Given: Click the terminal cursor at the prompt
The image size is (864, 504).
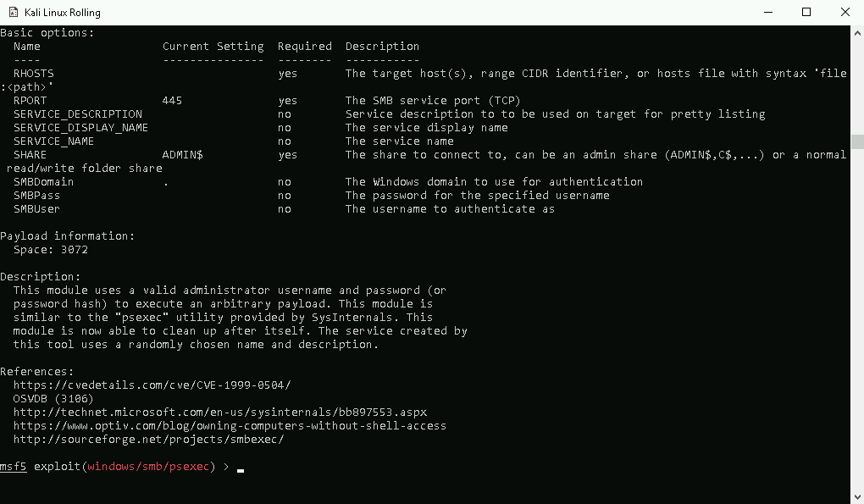Looking at the screenshot, I should 241,470.
